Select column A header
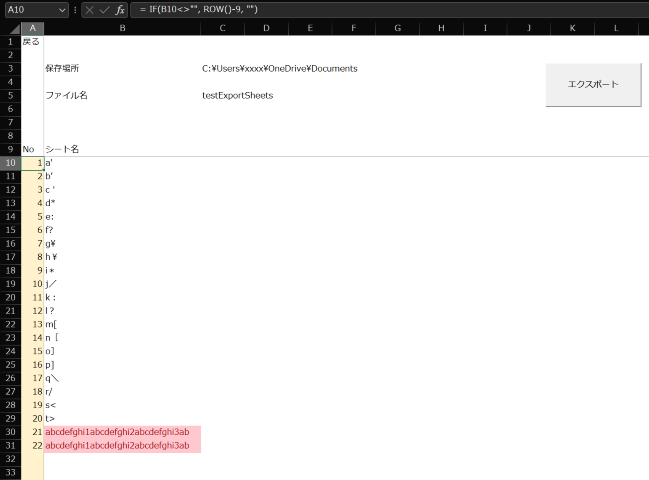The width and height of the screenshot is (649, 480). pos(33,29)
